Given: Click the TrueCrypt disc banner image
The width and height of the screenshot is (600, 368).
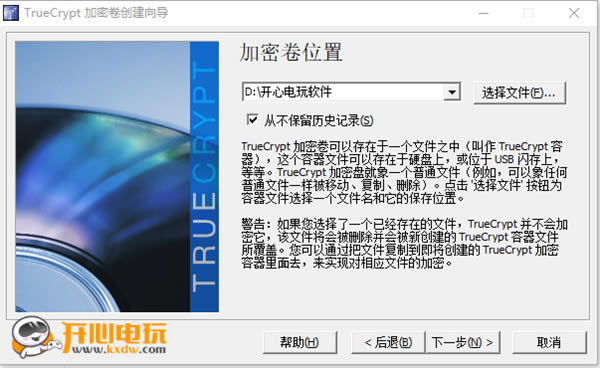Looking at the screenshot, I should 117,176.
